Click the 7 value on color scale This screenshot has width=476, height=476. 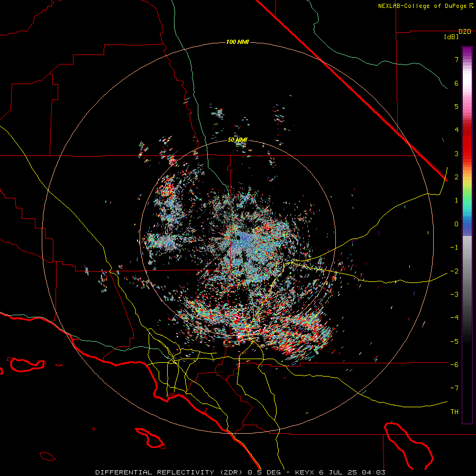pos(456,59)
